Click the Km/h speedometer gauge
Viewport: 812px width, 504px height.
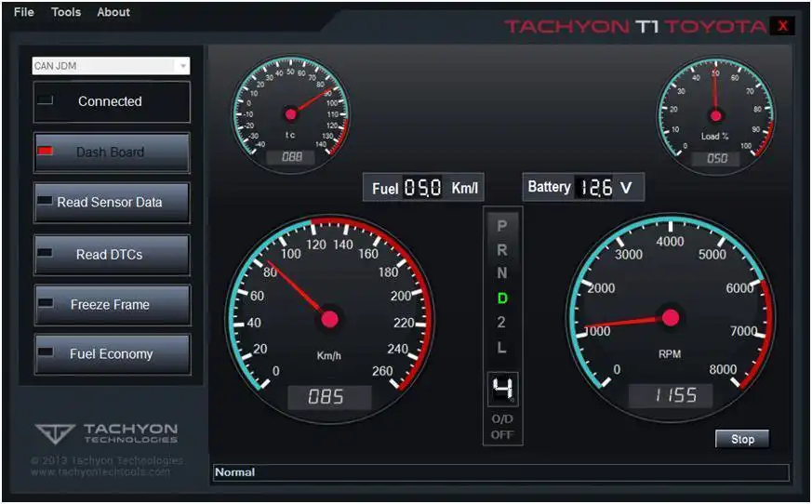[330, 319]
